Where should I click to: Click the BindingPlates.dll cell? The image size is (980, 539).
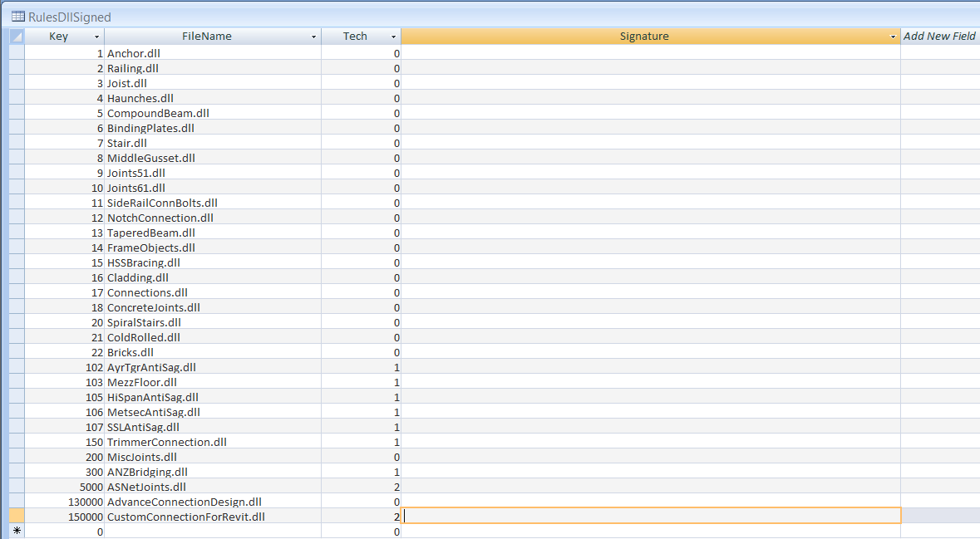(x=213, y=128)
